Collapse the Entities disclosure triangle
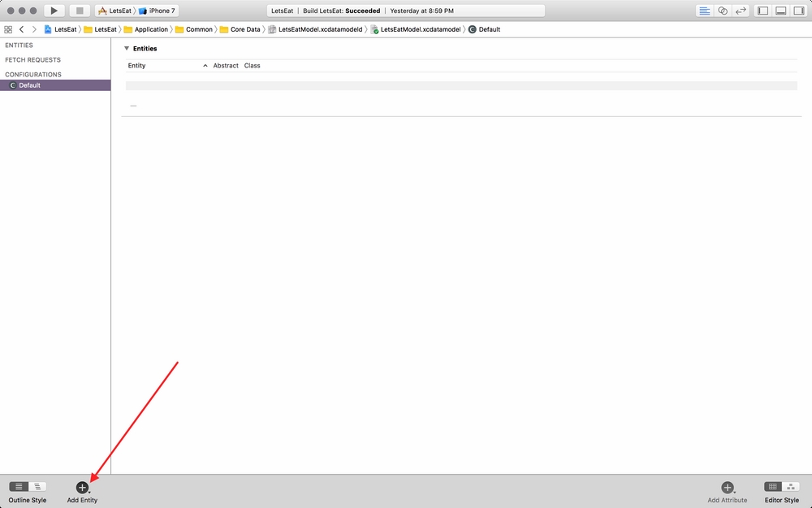Screen dimensions: 812x508 [127, 49]
